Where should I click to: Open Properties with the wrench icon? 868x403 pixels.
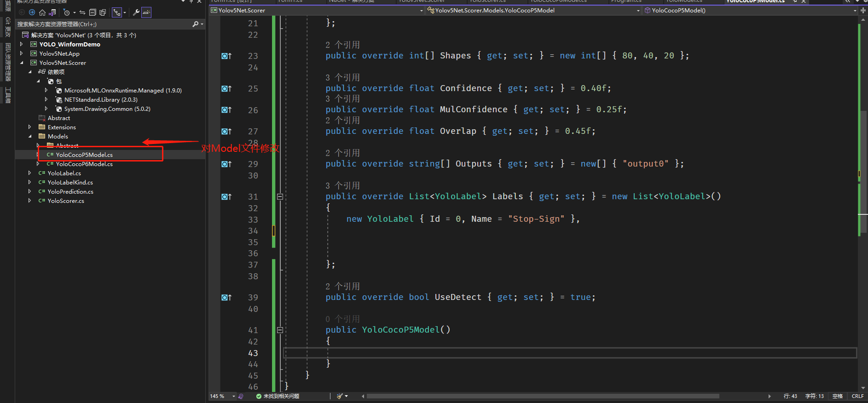point(136,12)
